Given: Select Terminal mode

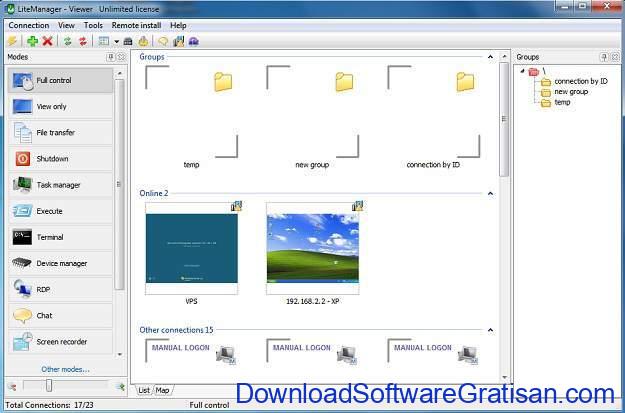Looking at the screenshot, I should coord(61,237).
